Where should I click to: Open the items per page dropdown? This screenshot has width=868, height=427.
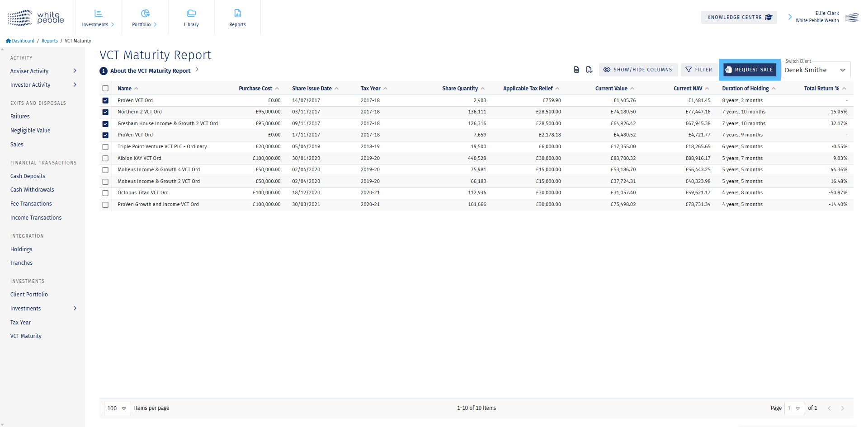117,408
